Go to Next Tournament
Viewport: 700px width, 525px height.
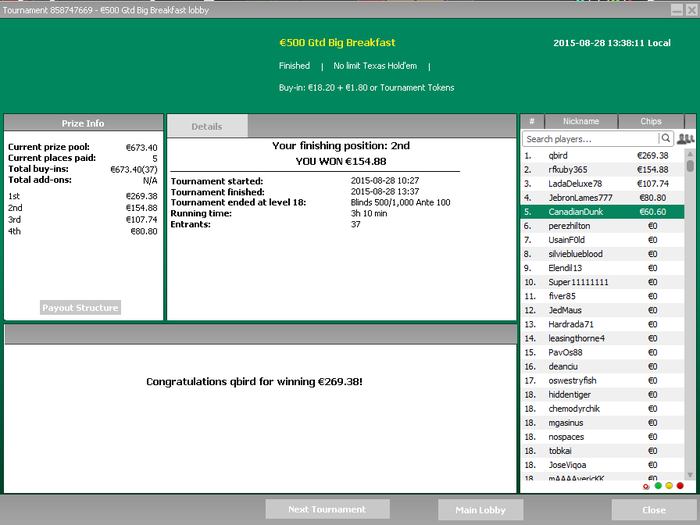(327, 509)
